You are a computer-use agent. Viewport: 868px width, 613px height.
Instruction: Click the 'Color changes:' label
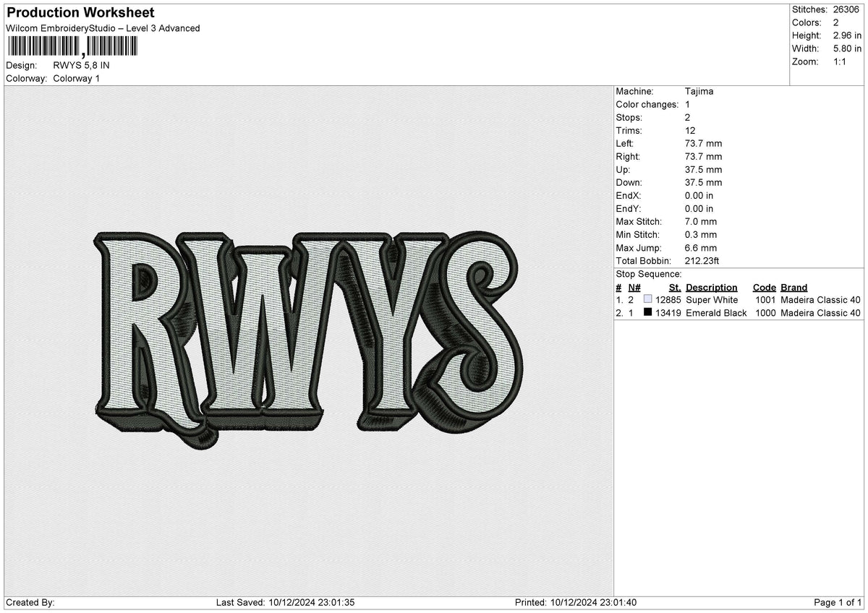click(647, 104)
